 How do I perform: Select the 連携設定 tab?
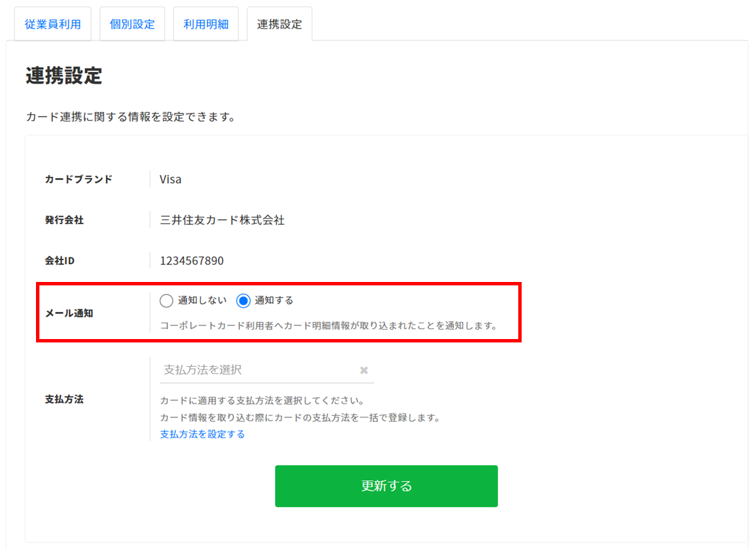[279, 24]
